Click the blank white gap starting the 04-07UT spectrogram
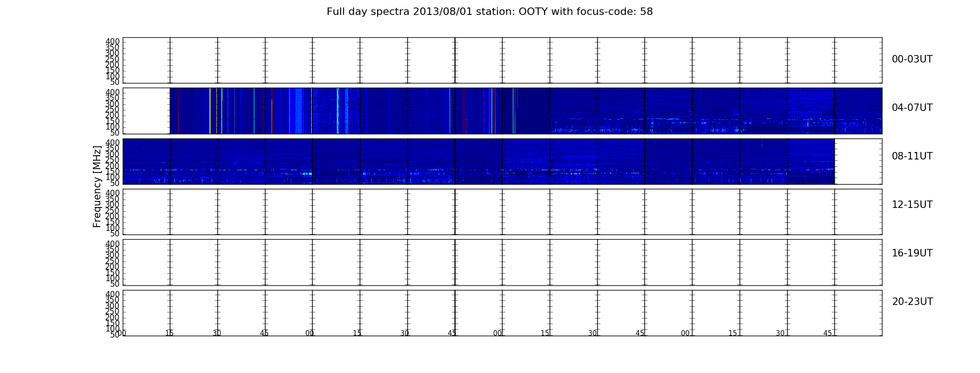This screenshot has height=373, width=980. coord(147,111)
